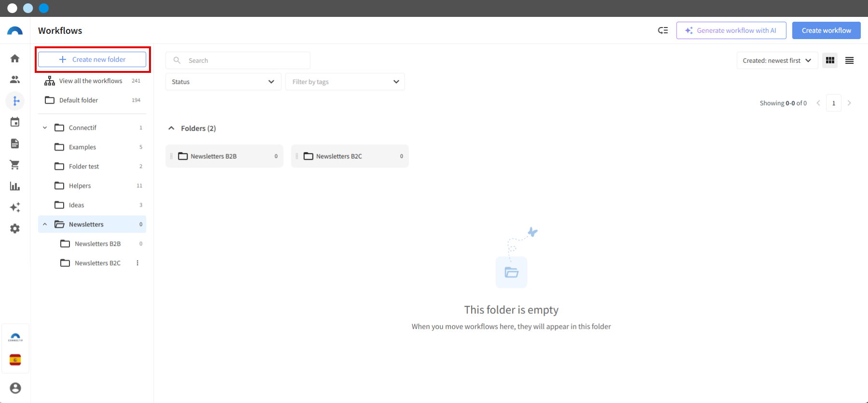Click the Create new folder button
868x403 pixels.
tap(92, 59)
